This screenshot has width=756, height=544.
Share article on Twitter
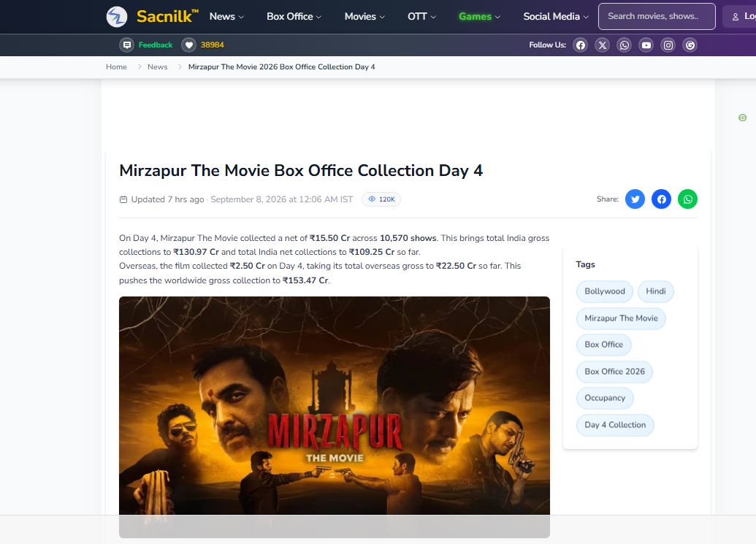click(x=635, y=199)
